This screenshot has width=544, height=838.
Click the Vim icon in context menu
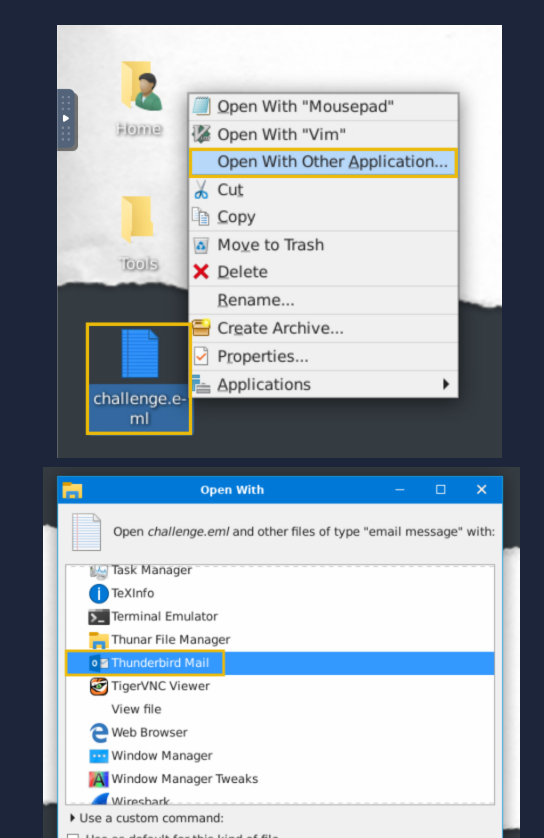pyautogui.click(x=201, y=134)
